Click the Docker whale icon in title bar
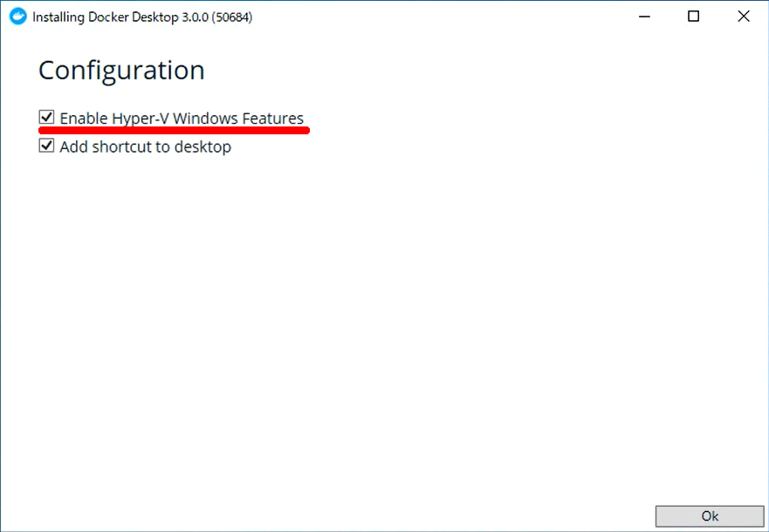Viewport: 769px width, 532px height. tap(18, 17)
